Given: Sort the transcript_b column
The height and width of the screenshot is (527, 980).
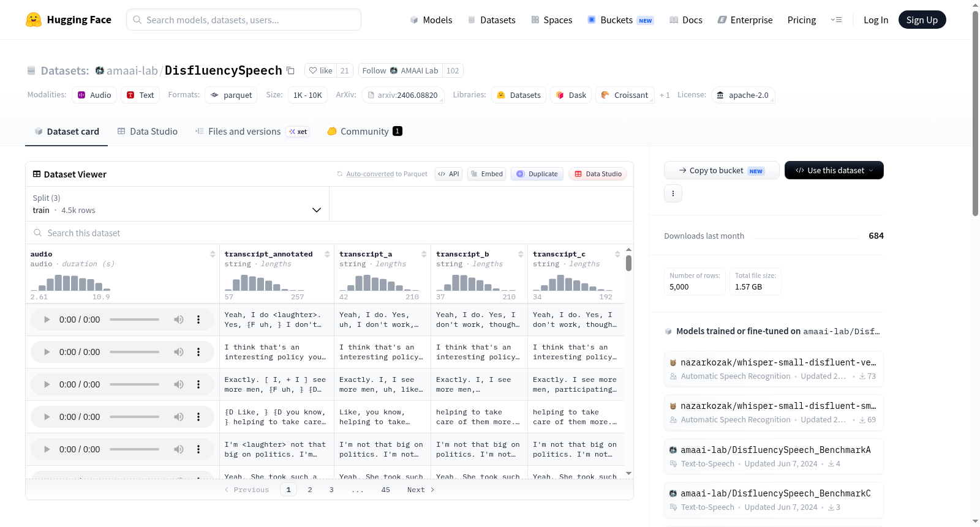Looking at the screenshot, I should point(521,254).
